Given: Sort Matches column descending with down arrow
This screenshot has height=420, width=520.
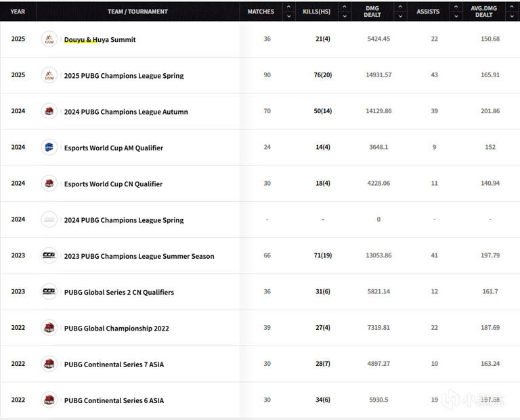Looking at the screenshot, I should pos(288,16).
